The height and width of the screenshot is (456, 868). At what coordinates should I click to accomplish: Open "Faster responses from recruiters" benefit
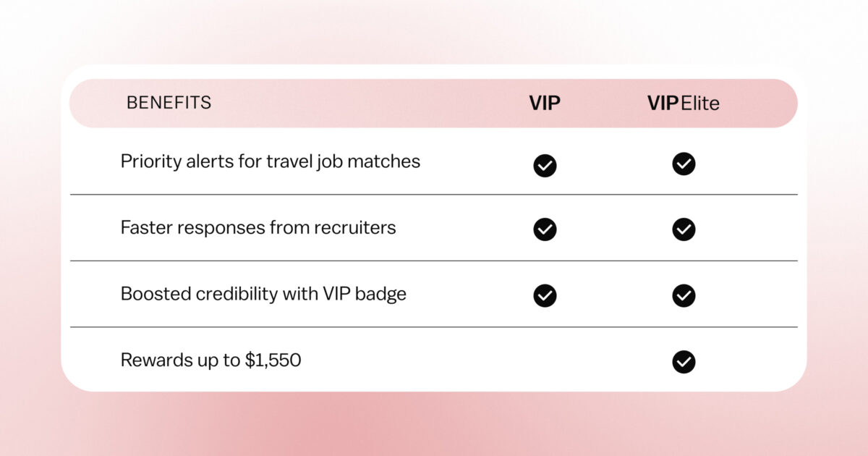pos(258,227)
